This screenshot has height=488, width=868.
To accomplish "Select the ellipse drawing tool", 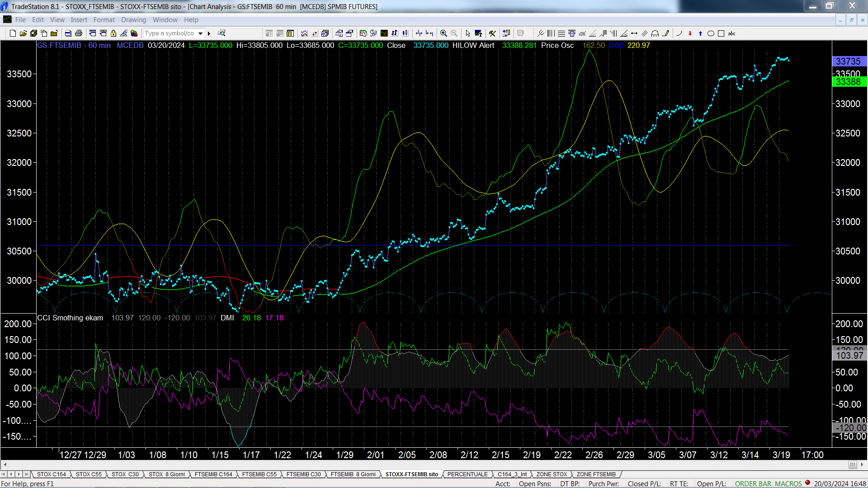I will (x=711, y=33).
